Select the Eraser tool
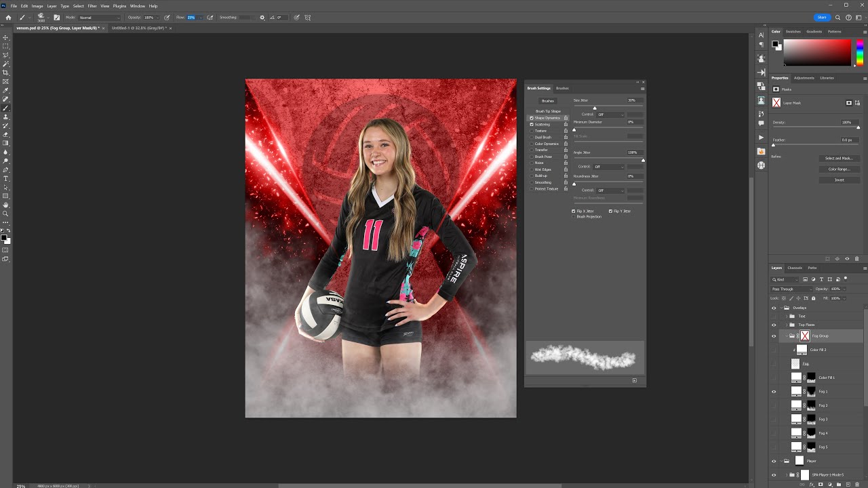The image size is (868, 488). tap(6, 134)
